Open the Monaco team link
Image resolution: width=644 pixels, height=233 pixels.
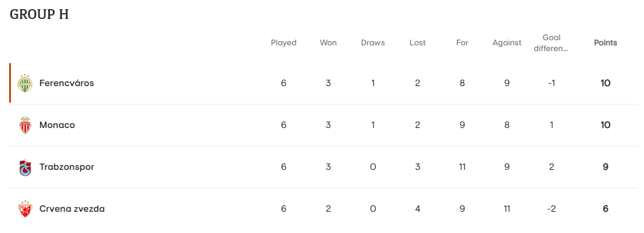pyautogui.click(x=57, y=125)
